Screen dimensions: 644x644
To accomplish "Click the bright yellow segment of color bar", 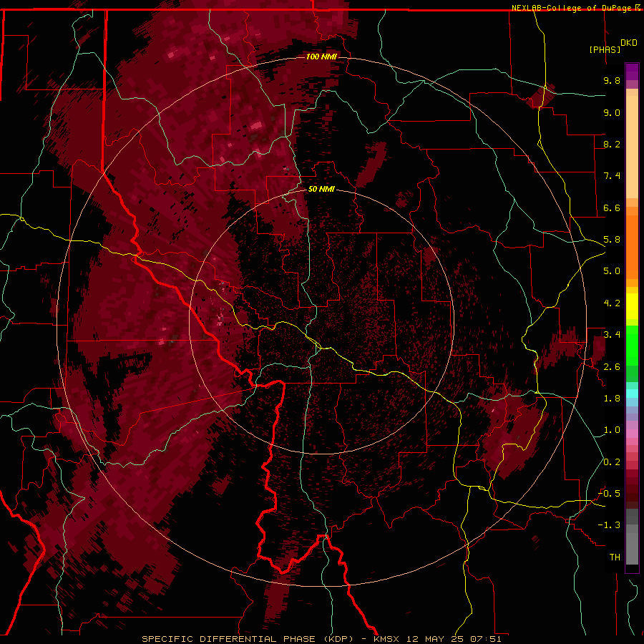I will click(x=632, y=306).
